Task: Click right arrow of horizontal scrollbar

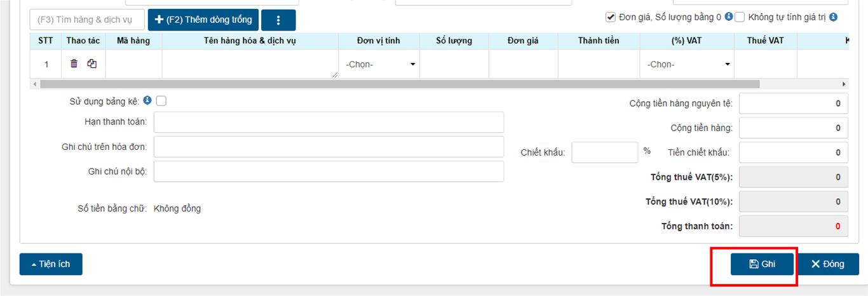Action: [844, 84]
